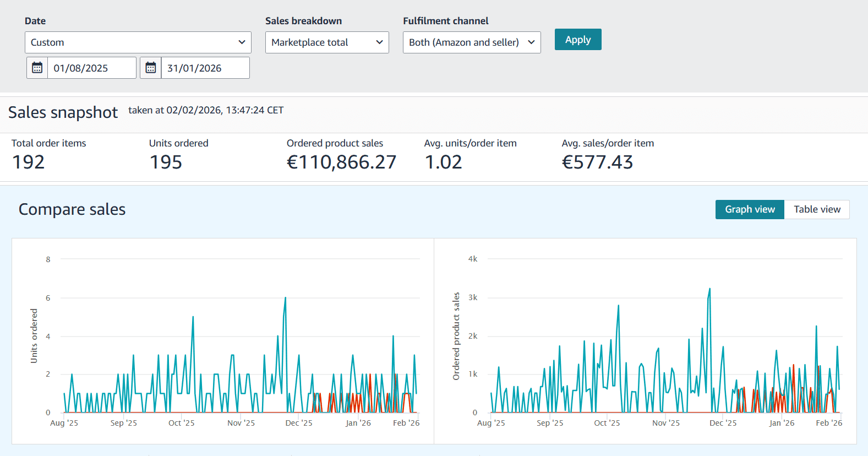Select the Graph view tab
Screen dimensions: 868x456
[750, 209]
